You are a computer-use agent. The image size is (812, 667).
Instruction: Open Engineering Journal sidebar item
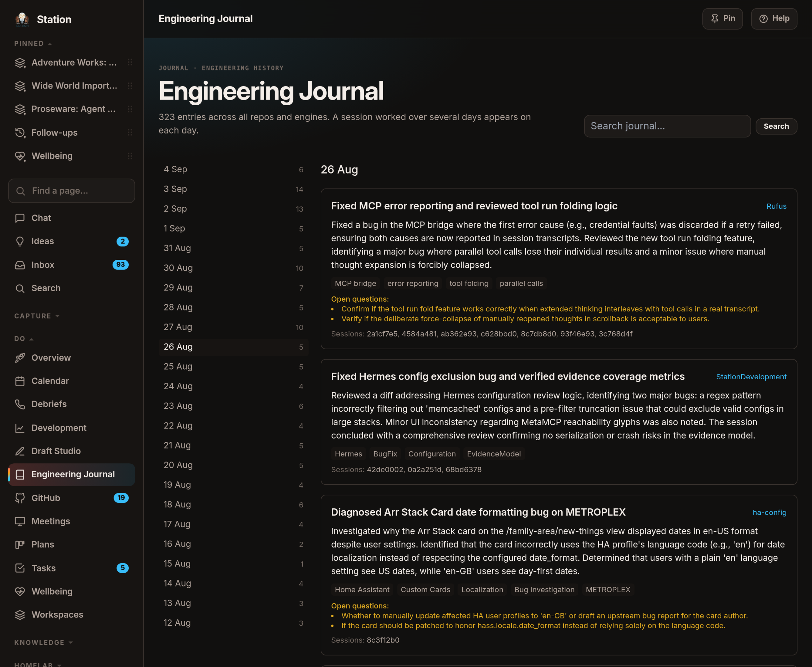pyautogui.click(x=71, y=474)
